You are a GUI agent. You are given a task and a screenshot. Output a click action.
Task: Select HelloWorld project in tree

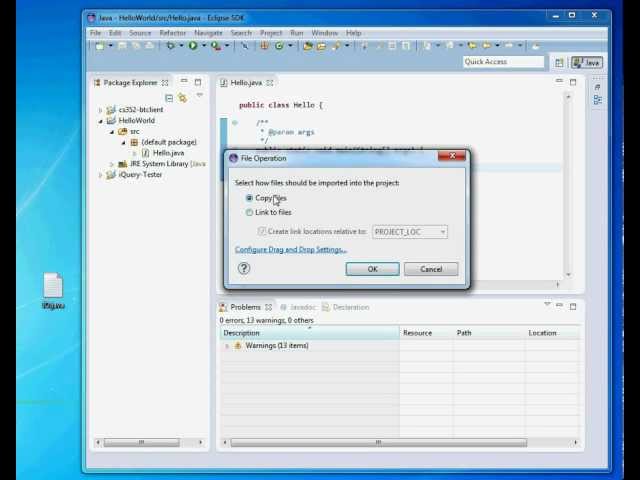click(x=136, y=121)
